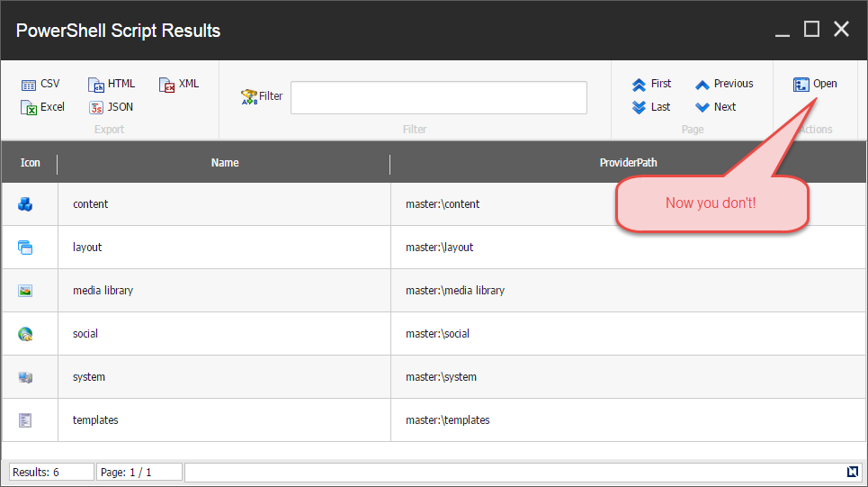Screen dimensions: 868x487
Task: Click the layout item icon
Action: 25,248
